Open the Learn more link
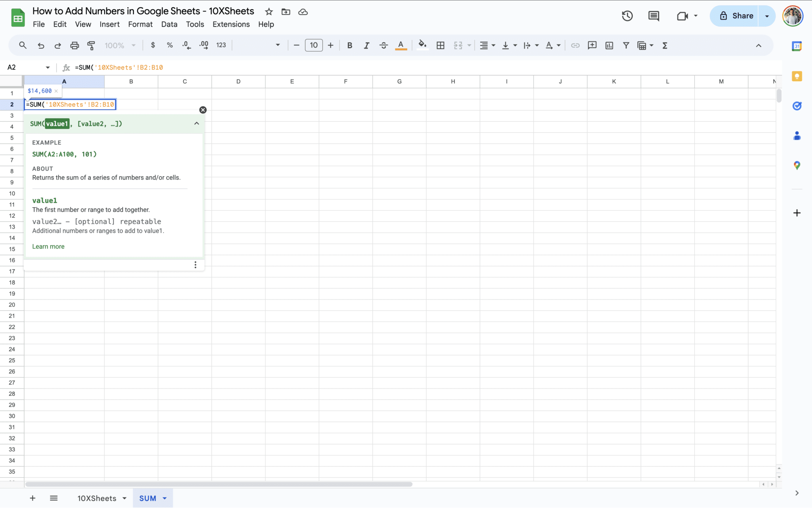 [48, 246]
